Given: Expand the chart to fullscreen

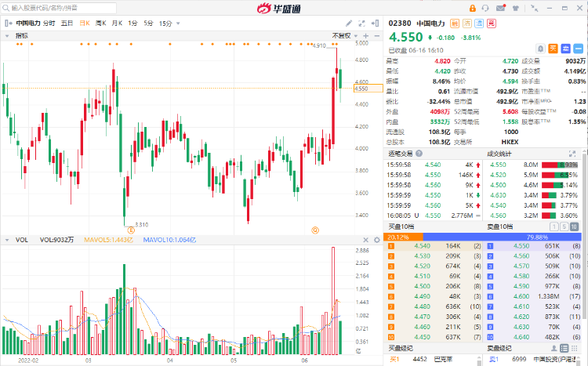Looking at the screenshot, I should 362,24.
